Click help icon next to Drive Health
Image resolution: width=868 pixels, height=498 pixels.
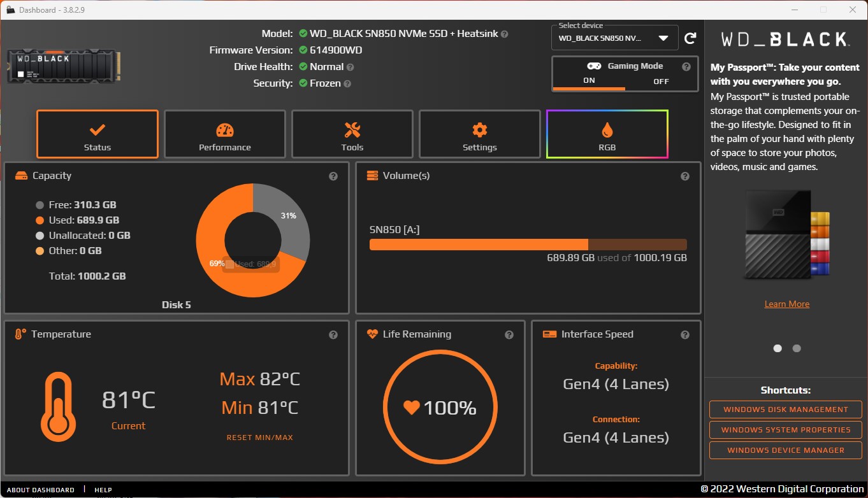350,67
